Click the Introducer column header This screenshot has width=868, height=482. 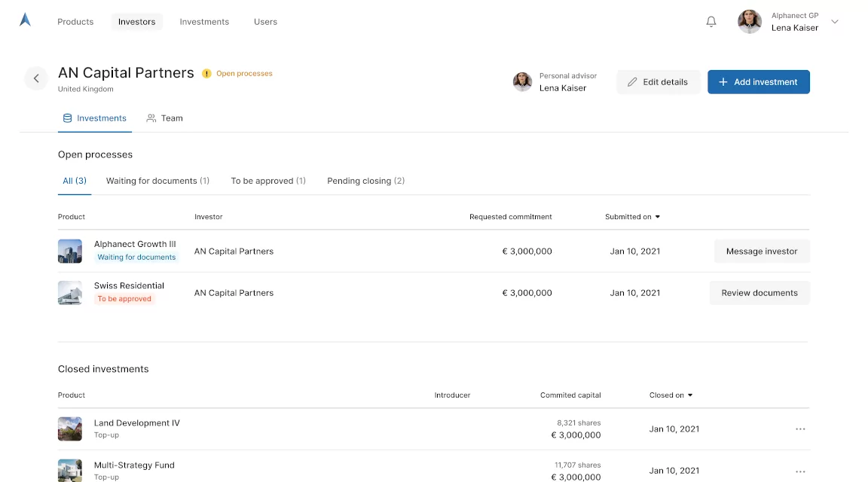click(452, 395)
